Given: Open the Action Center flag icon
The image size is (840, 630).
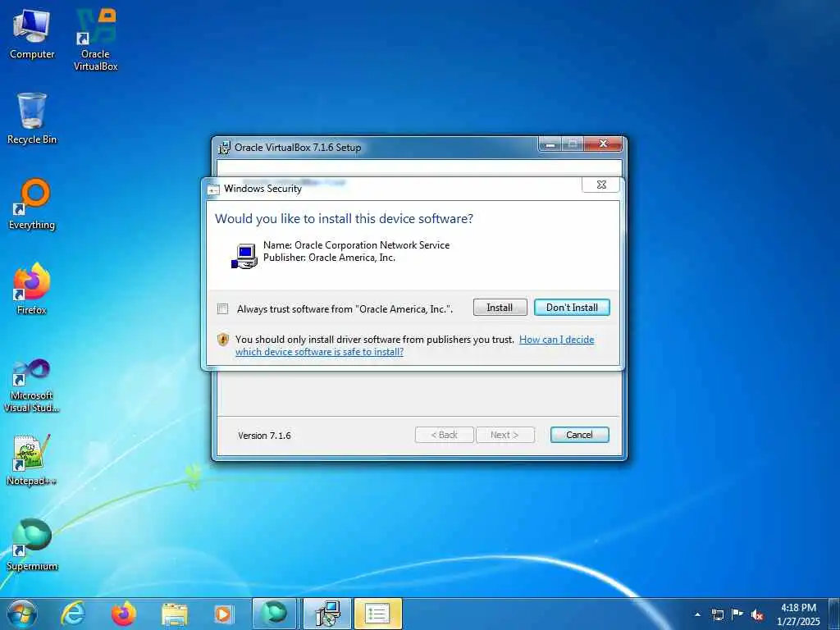Looking at the screenshot, I should click(x=737, y=614).
